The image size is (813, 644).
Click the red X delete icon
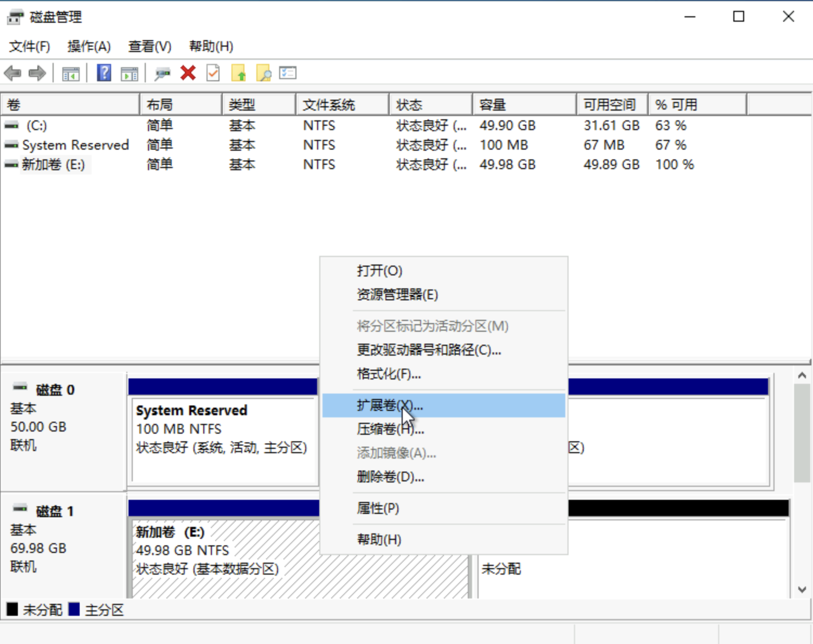(188, 73)
